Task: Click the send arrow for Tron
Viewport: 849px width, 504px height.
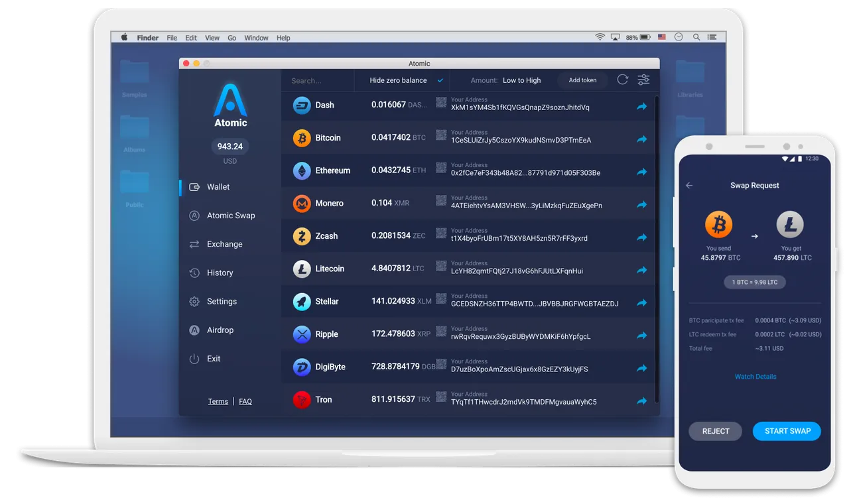Action: 641,401
